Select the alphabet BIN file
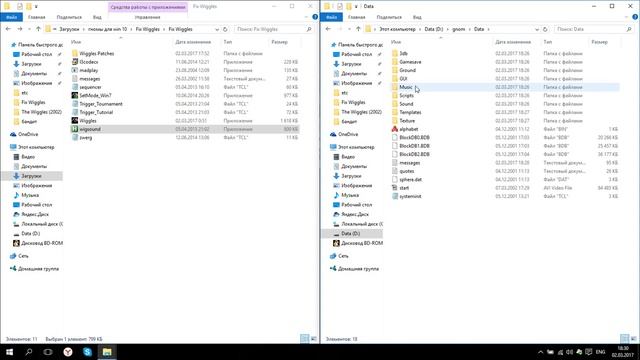Viewport: 640px width, 360px height. pos(409,129)
